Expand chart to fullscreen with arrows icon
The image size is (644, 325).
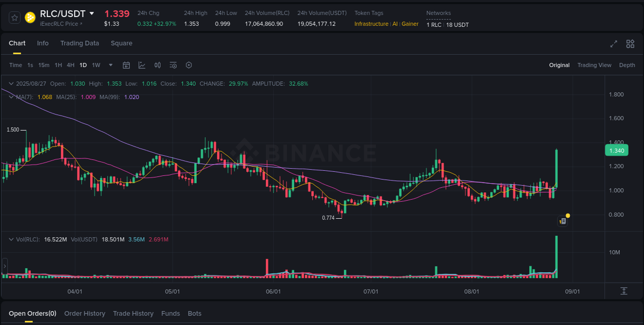(x=614, y=44)
